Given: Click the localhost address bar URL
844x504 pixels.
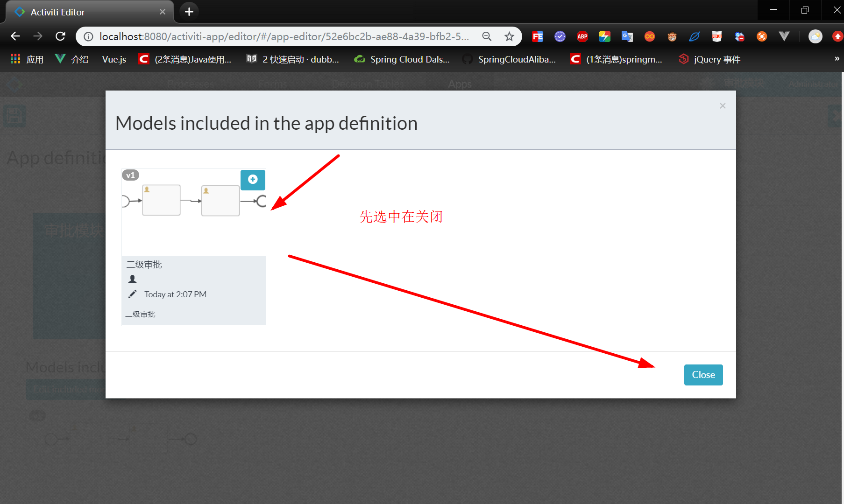Looking at the screenshot, I should coord(284,36).
